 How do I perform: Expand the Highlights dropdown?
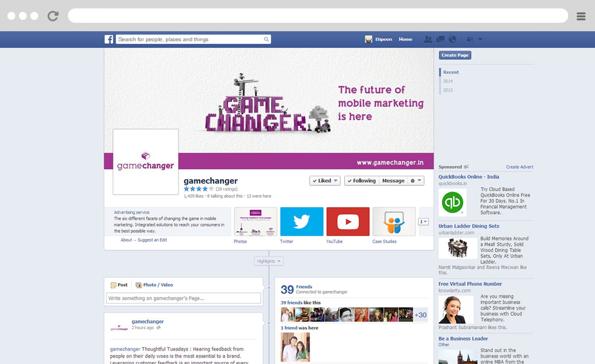click(269, 261)
